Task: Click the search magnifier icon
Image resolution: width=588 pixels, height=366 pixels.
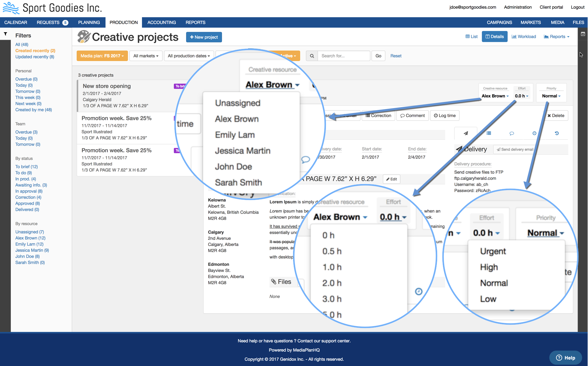Action: coord(312,56)
